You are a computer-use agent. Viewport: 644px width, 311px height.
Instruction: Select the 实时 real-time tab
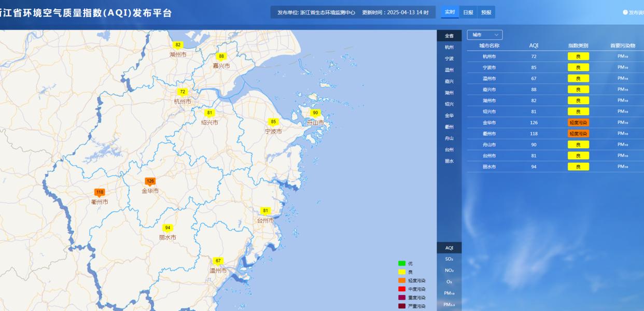tap(450, 12)
